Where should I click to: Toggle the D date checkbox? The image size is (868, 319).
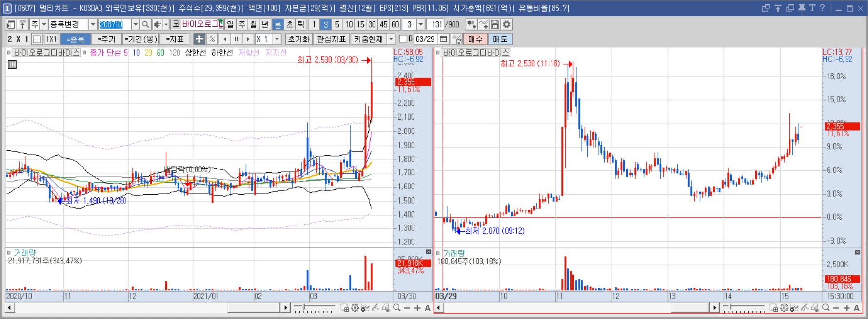tap(403, 39)
